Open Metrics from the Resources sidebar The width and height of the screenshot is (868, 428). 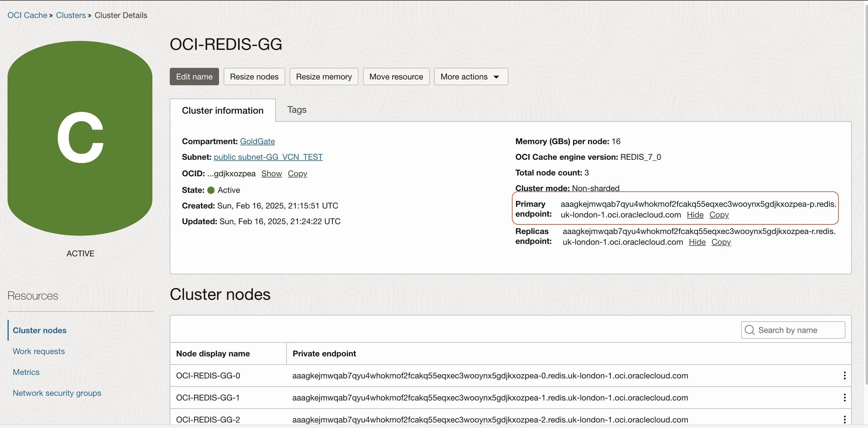click(x=26, y=372)
